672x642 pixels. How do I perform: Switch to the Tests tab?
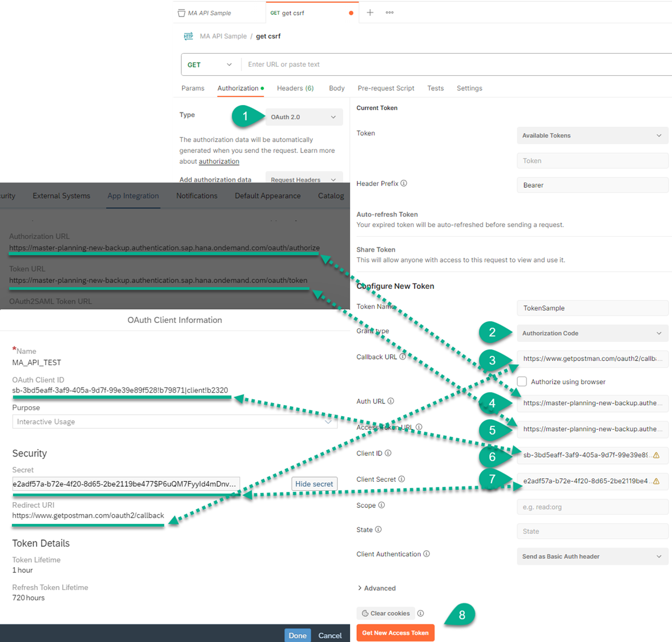(436, 88)
